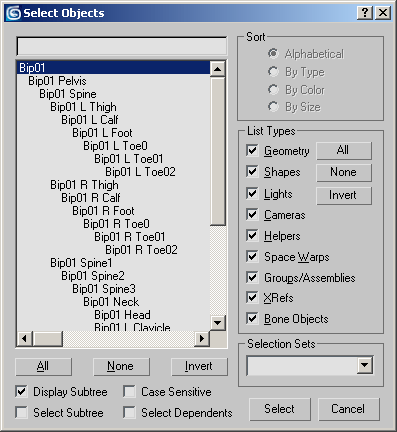
Task: Choose By Color sort option
Action: [x=296, y=90]
